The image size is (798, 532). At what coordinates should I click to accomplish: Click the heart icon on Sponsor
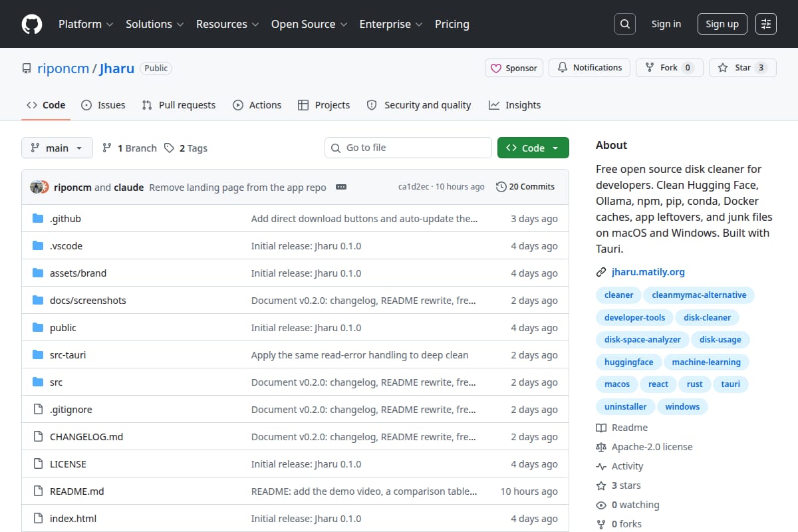click(x=496, y=68)
